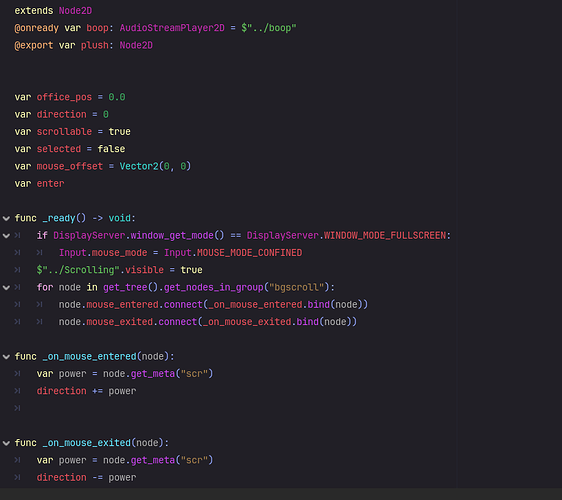Click get_meta in the _on_mouse_entered function
Viewport: 562px width, 500px height.
153,374
